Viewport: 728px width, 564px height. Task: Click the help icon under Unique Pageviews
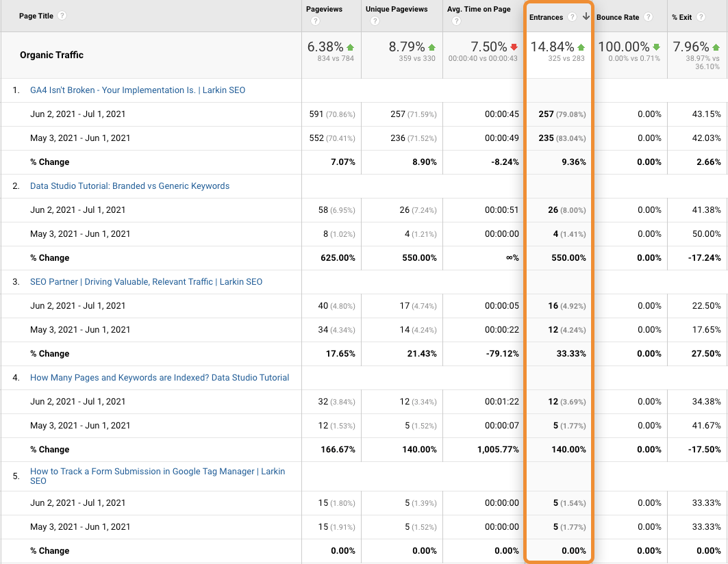pos(375,22)
